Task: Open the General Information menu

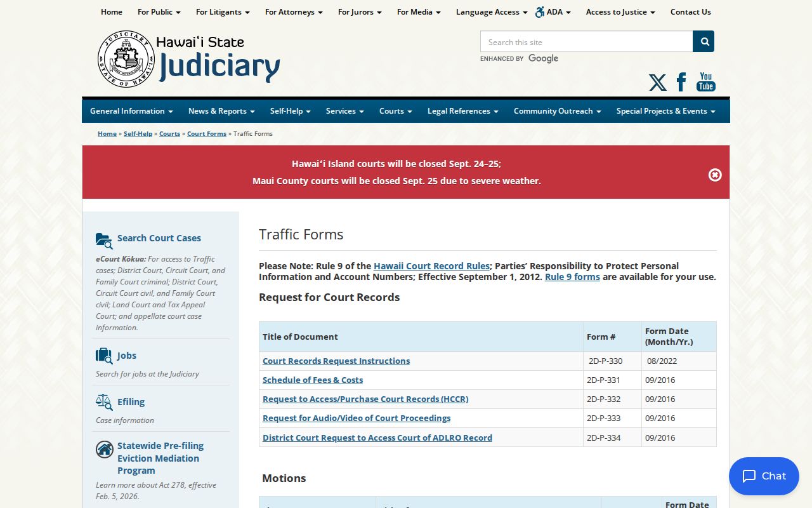Action: tap(131, 111)
